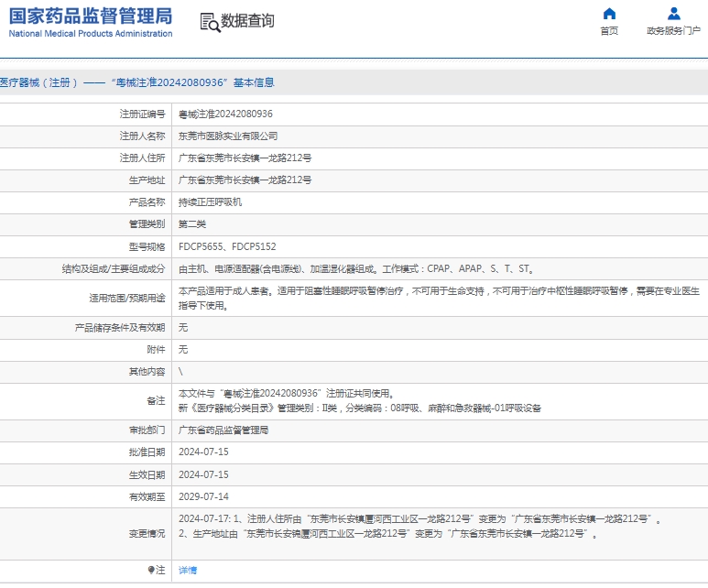Image resolution: width=708 pixels, height=588 pixels.
Task: Click expiry date 2029-07-14
Action: pos(203,496)
